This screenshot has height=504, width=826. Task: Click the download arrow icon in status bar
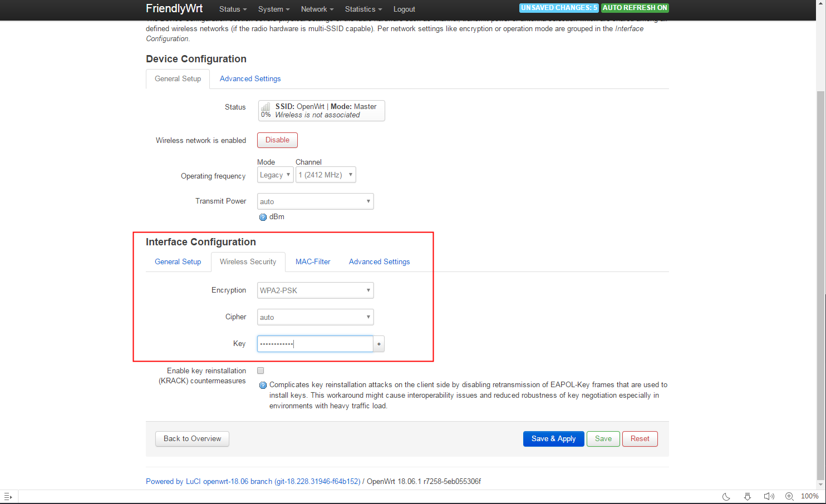pyautogui.click(x=748, y=496)
